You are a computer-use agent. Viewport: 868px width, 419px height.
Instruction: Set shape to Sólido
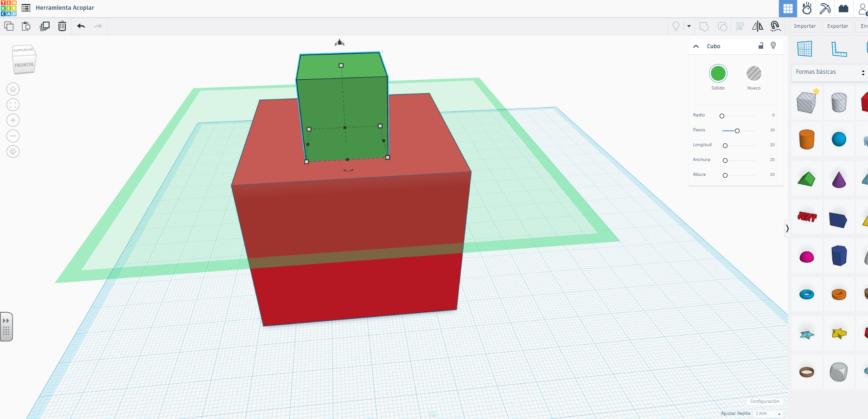point(718,74)
